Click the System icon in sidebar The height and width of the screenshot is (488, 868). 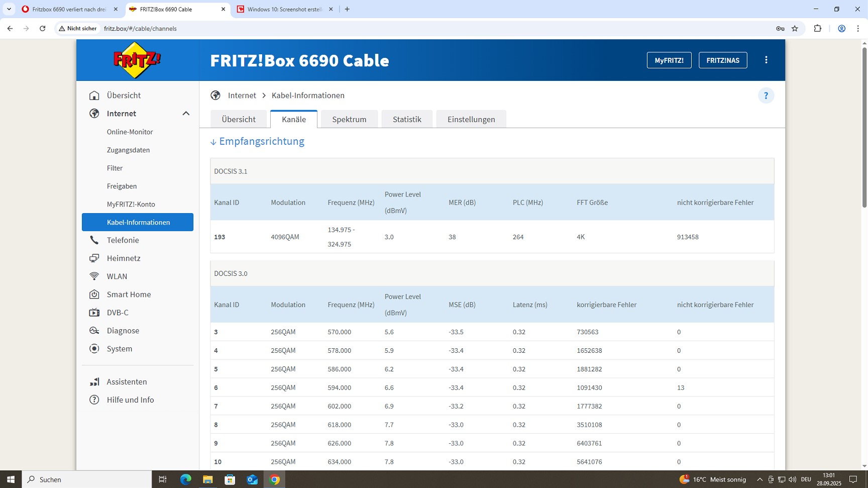click(94, 349)
